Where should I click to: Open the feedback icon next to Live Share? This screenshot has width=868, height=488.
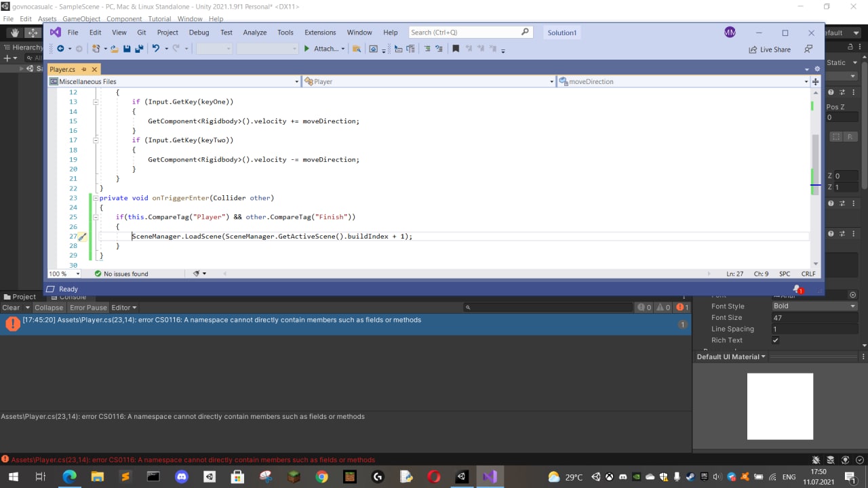[808, 49]
